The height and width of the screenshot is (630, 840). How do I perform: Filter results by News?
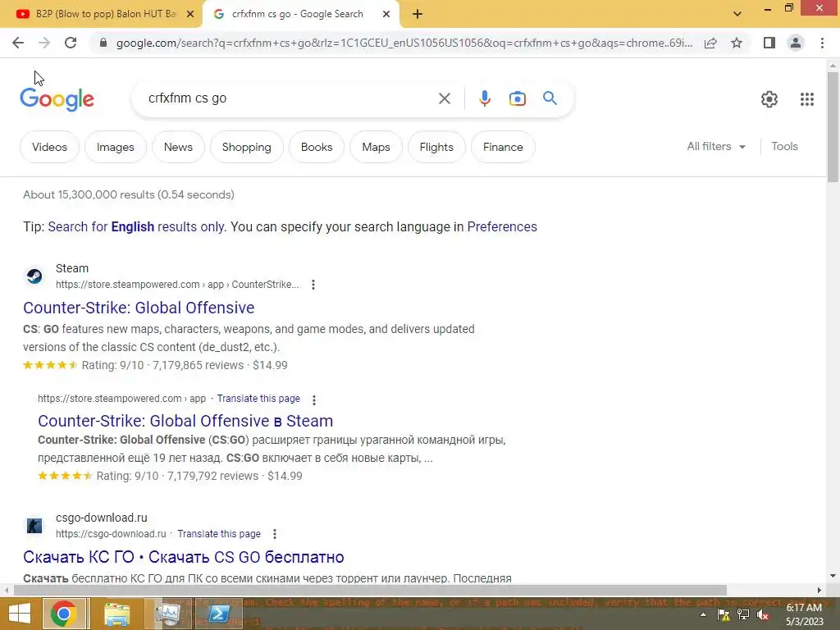[178, 147]
